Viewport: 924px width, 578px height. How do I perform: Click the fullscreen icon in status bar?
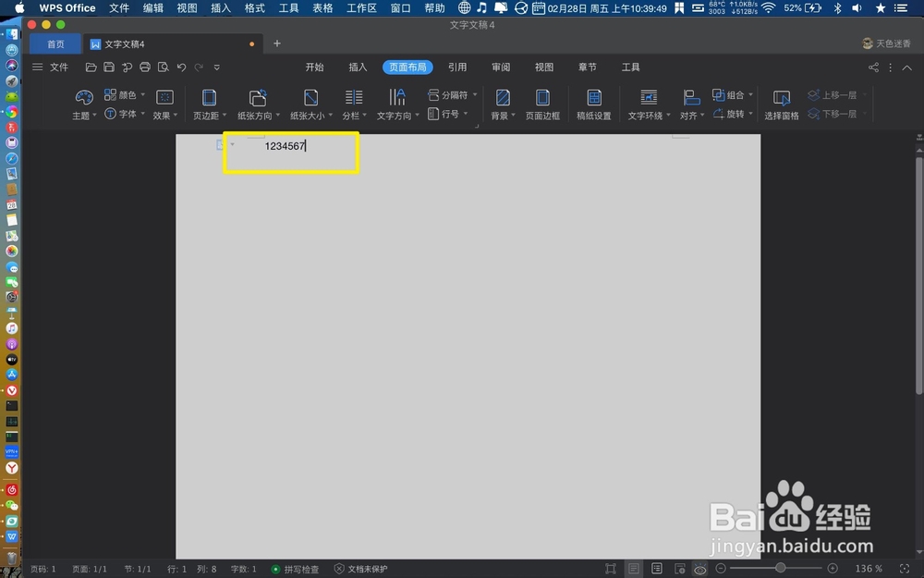[x=905, y=569]
